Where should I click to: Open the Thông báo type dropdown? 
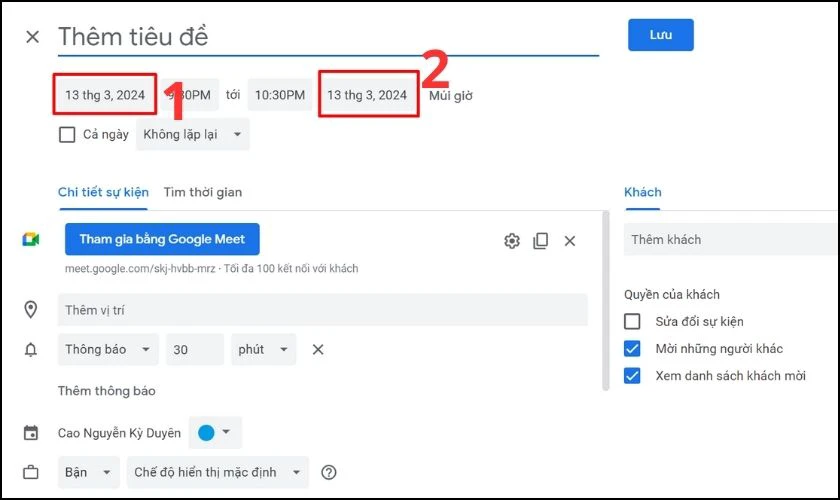[108, 349]
